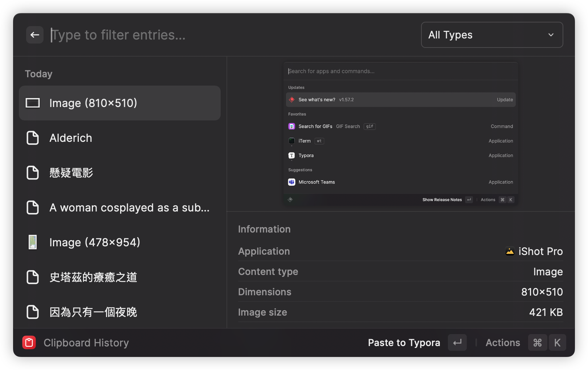Image resolution: width=588 pixels, height=370 pixels.
Task: Click Update label in preview image
Action: (505, 100)
